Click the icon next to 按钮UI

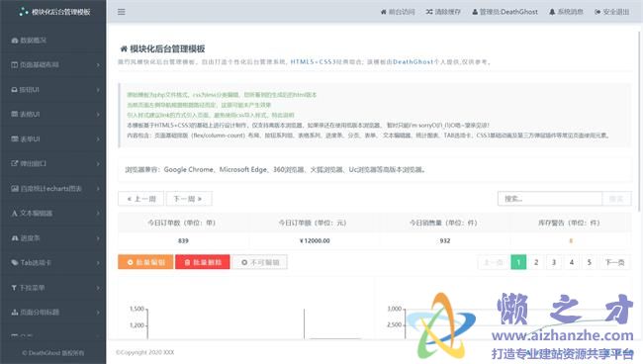click(x=15, y=89)
